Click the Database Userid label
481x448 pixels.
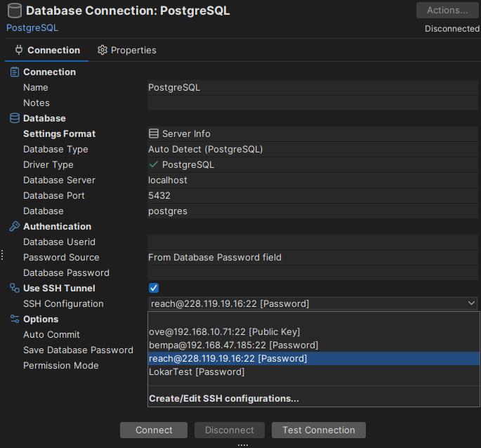pyautogui.click(x=59, y=242)
